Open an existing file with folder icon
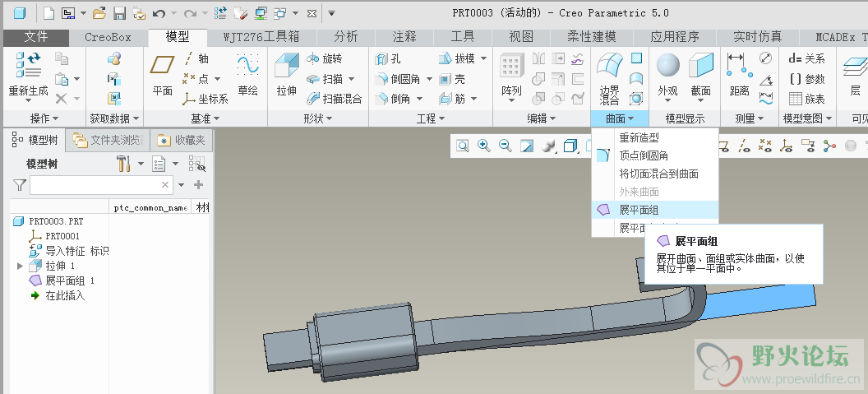 tap(99, 12)
